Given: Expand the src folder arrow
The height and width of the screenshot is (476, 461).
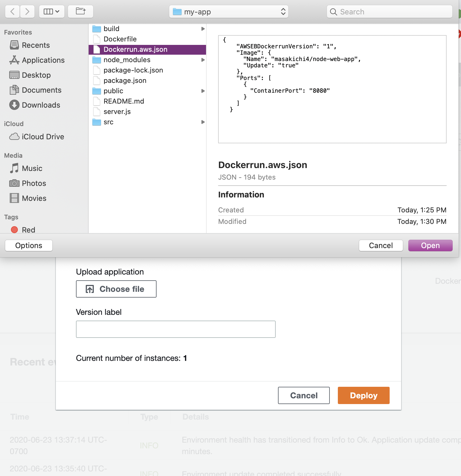Looking at the screenshot, I should point(203,122).
